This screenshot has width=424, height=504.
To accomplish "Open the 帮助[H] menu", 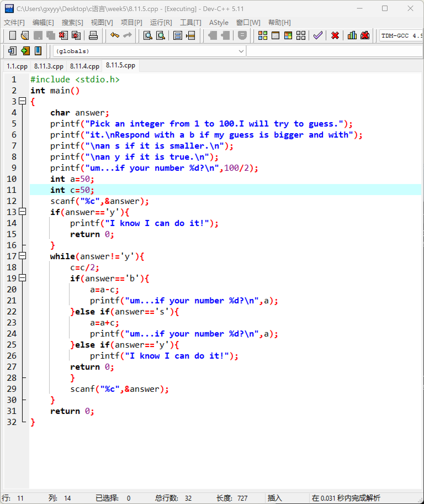I will (279, 22).
